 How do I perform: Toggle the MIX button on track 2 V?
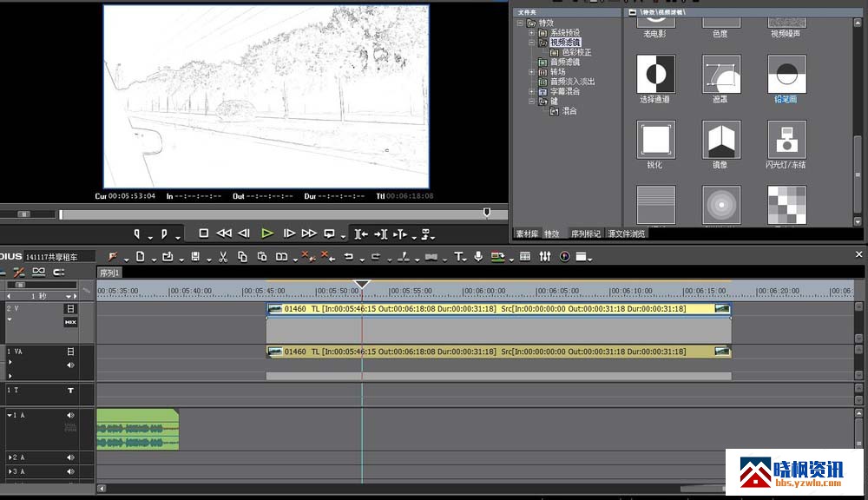click(x=70, y=322)
